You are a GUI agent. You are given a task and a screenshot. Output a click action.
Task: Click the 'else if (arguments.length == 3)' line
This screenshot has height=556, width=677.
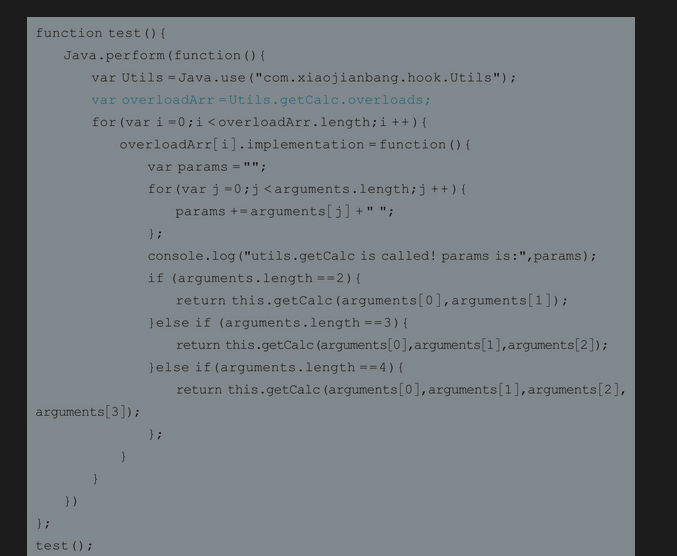(278, 323)
